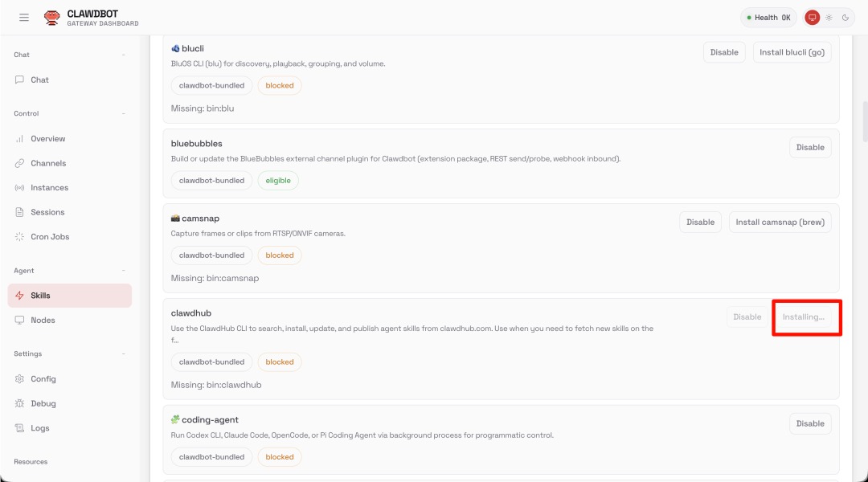
Task: Select Nodes under Agent section
Action: 43,320
